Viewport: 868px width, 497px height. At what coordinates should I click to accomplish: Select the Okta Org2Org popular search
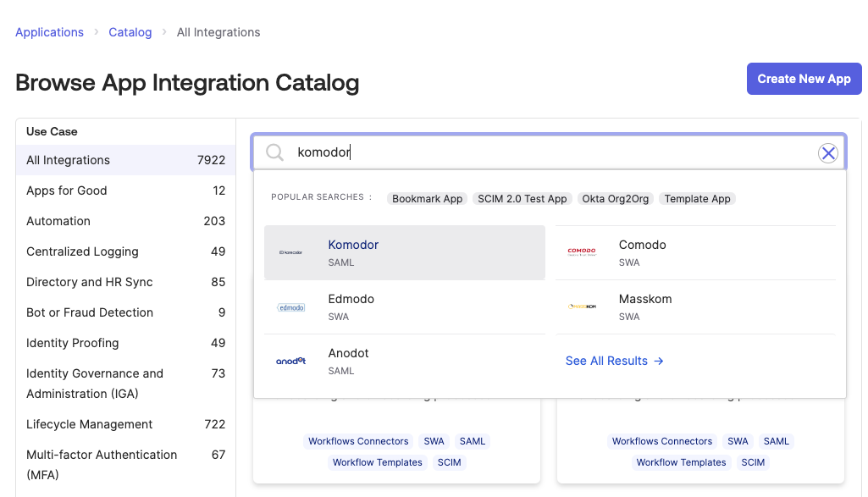[615, 199]
